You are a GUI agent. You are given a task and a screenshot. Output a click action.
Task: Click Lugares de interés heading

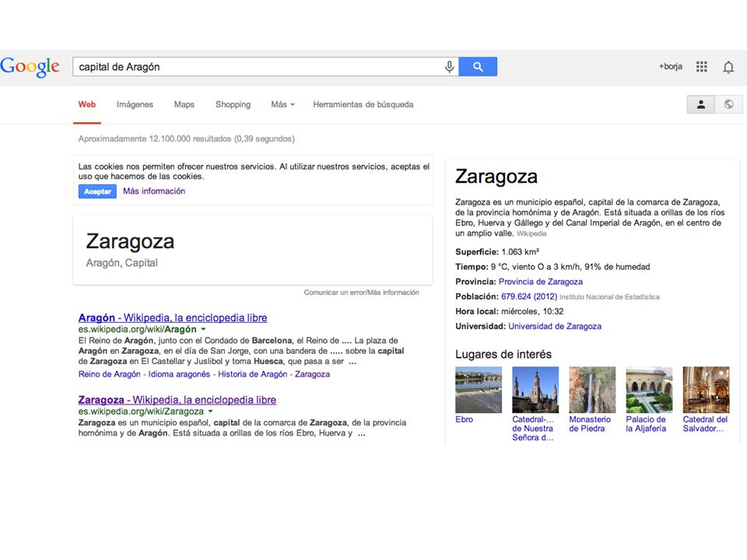point(503,355)
